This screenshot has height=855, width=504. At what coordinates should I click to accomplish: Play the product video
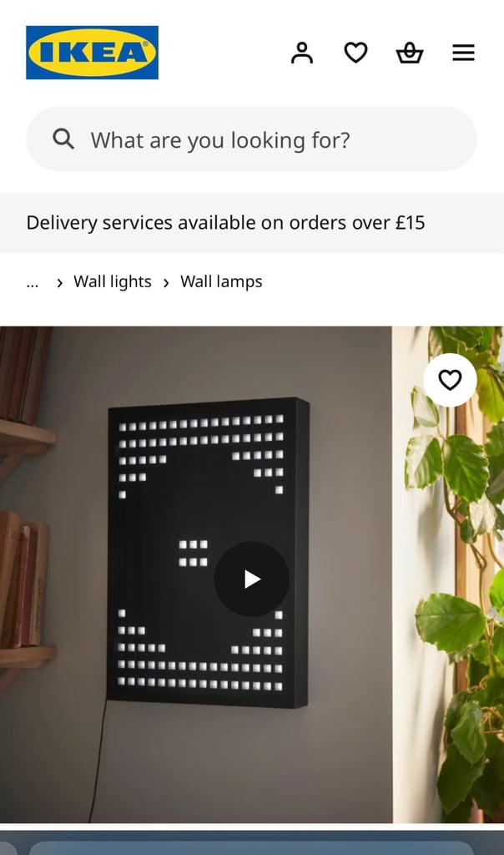252,579
